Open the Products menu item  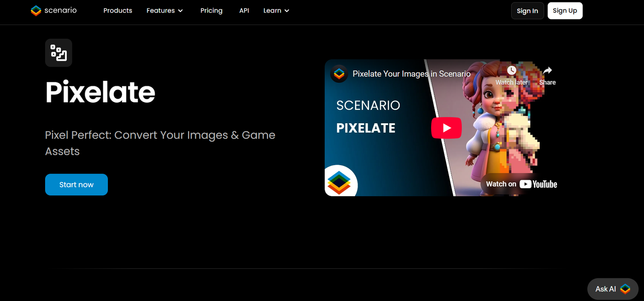coord(118,10)
